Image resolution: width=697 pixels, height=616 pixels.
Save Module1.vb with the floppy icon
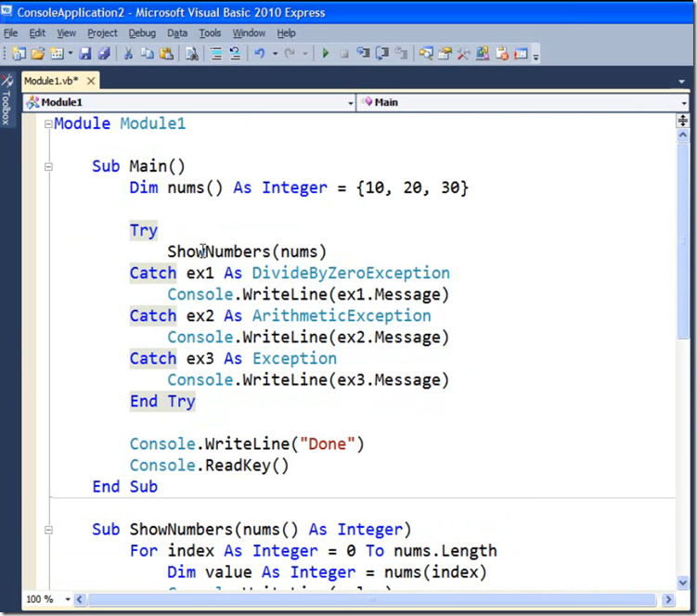(x=84, y=54)
